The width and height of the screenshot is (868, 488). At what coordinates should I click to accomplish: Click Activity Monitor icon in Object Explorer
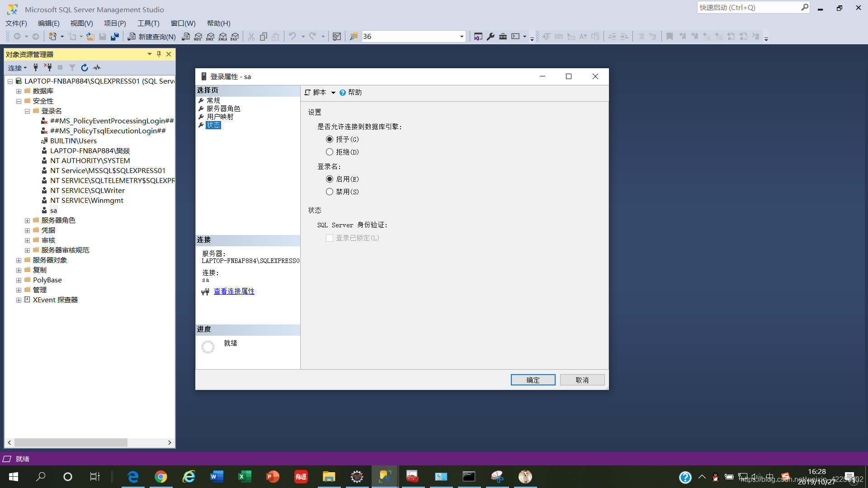tap(97, 67)
